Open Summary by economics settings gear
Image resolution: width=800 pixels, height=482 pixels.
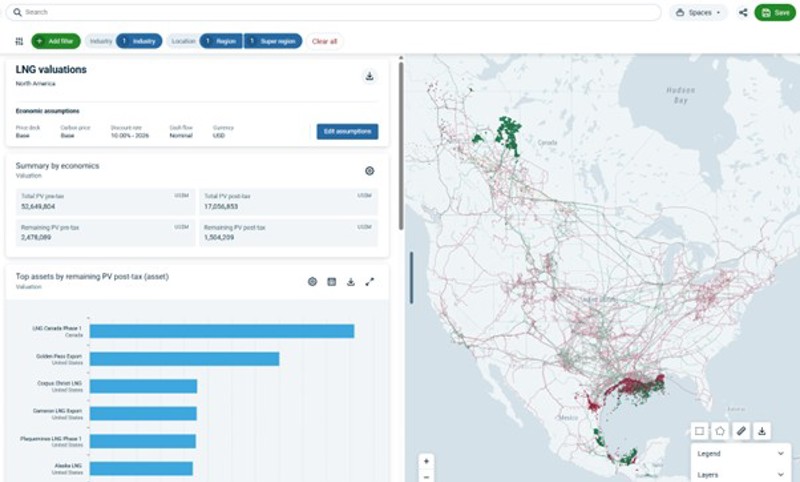click(x=369, y=171)
